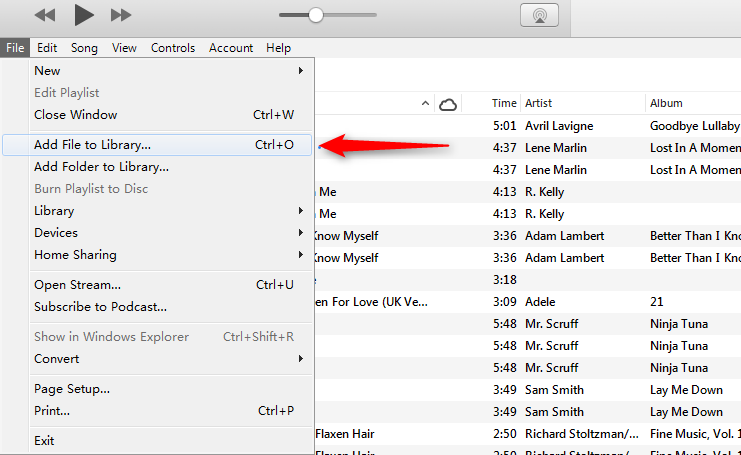This screenshot has height=455, width=741.
Task: Choose Subscribe to Podcast entry
Action: click(170, 307)
